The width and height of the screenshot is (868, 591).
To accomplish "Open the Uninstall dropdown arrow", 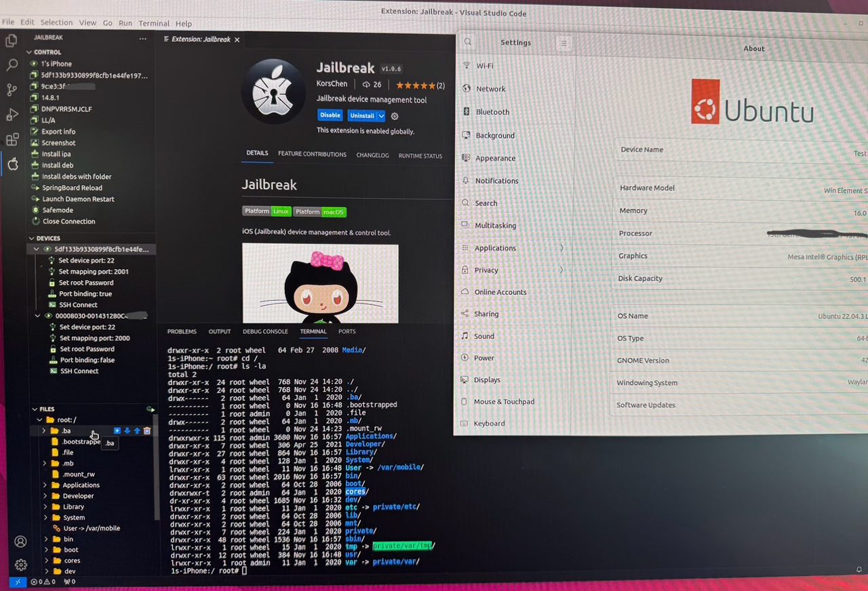I will (x=381, y=116).
